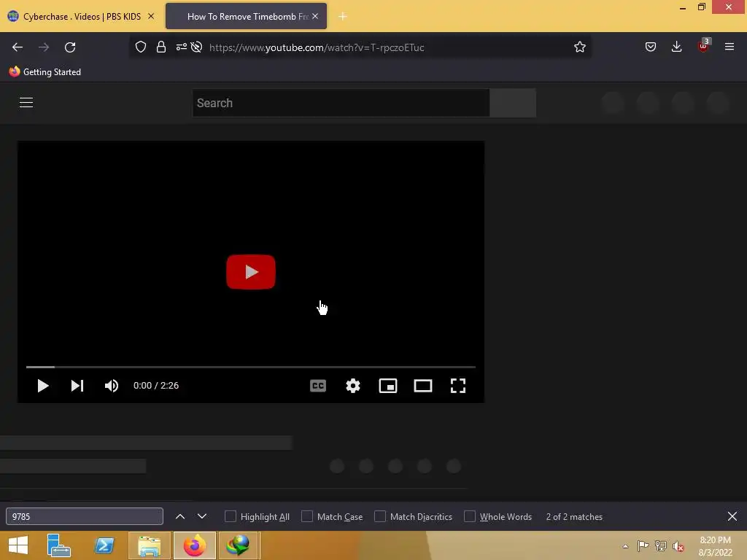Select Firefox taskbar button

point(194,545)
